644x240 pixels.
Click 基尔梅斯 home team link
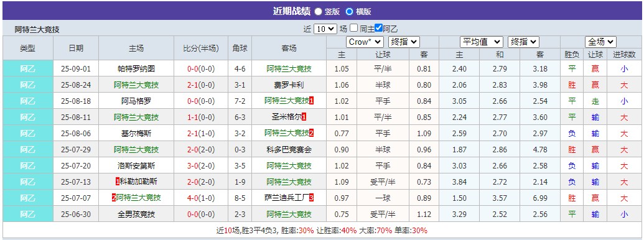click(x=136, y=133)
